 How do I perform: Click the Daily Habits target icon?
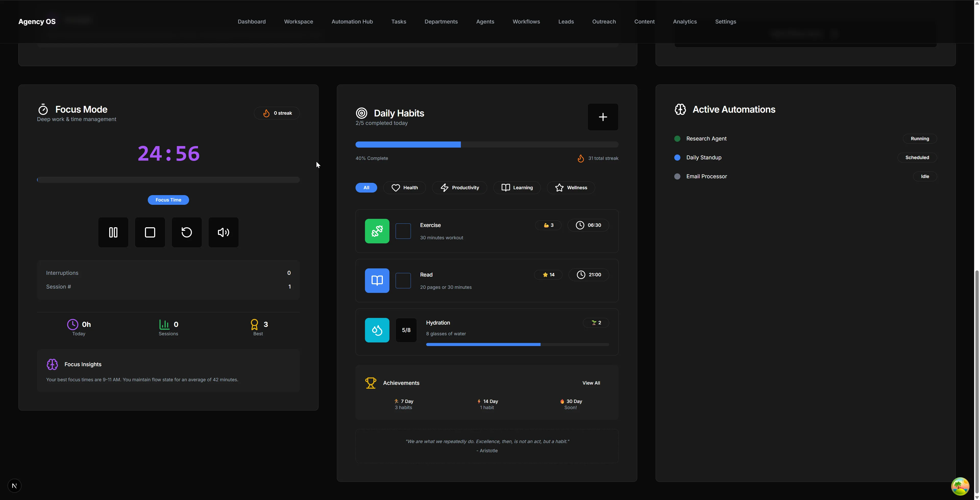coord(361,113)
